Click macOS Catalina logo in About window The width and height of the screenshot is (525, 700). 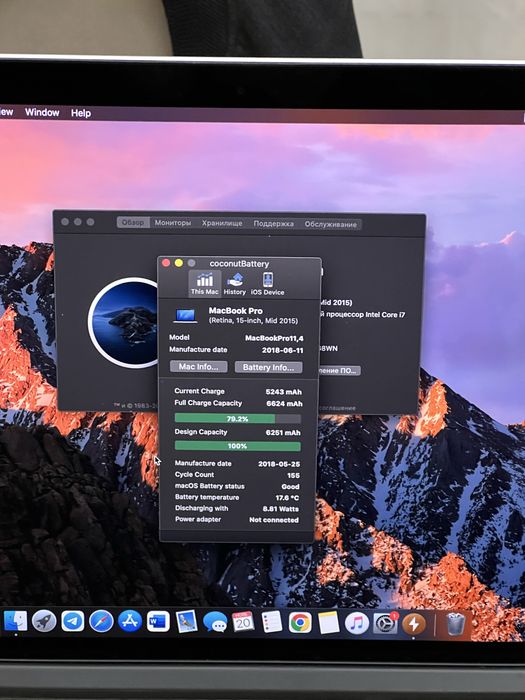(x=124, y=322)
